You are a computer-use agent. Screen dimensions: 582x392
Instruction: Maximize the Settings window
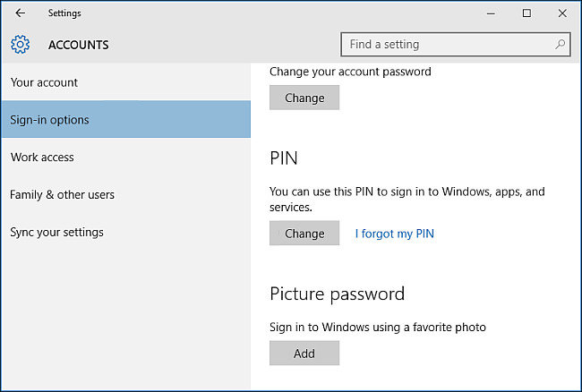[526, 13]
